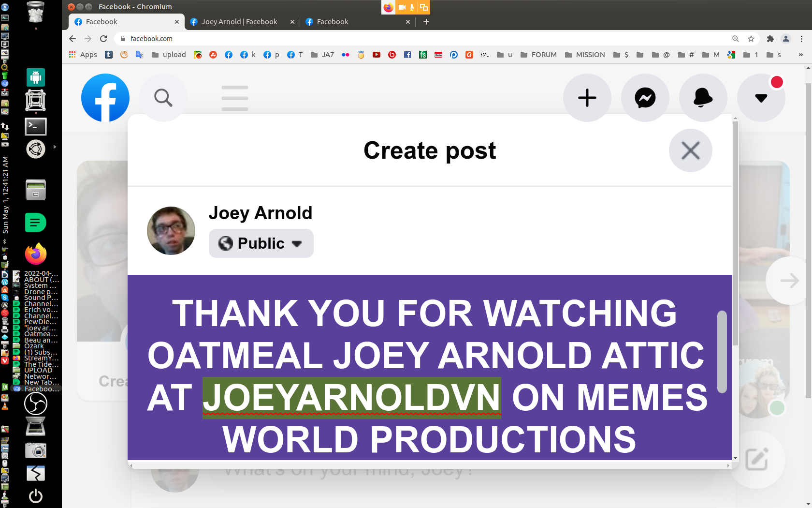Open the browser zoom indicator
This screenshot has height=508, width=812.
point(736,39)
